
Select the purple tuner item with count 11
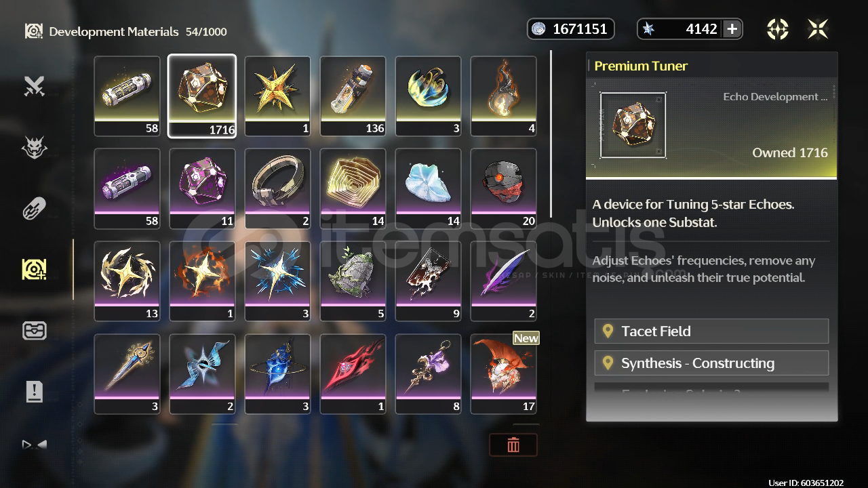pos(202,188)
